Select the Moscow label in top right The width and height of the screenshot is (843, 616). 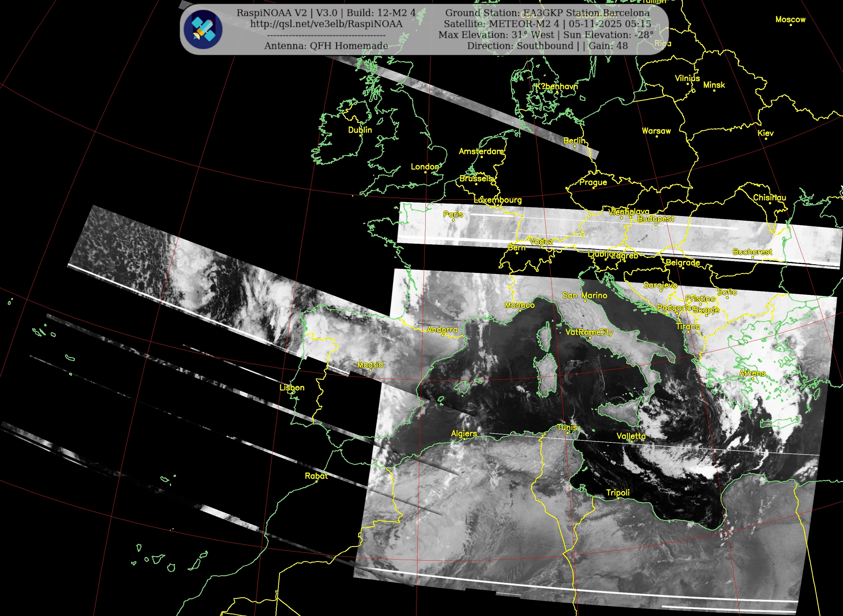(790, 19)
